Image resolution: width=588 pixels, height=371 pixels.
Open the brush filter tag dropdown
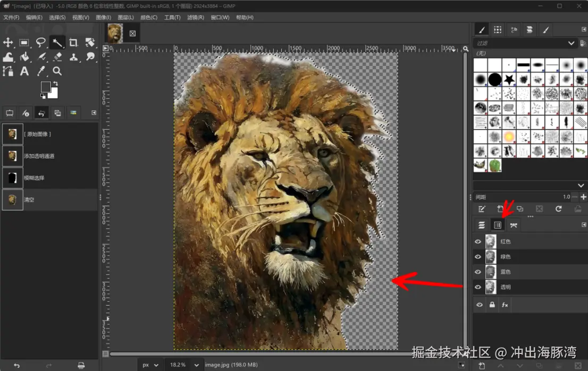(571, 43)
